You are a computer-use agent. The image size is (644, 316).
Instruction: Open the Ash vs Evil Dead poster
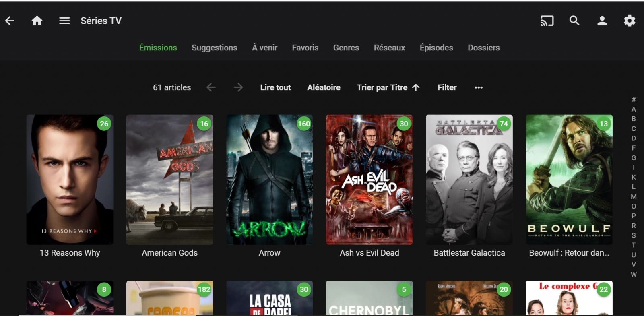coord(369,180)
